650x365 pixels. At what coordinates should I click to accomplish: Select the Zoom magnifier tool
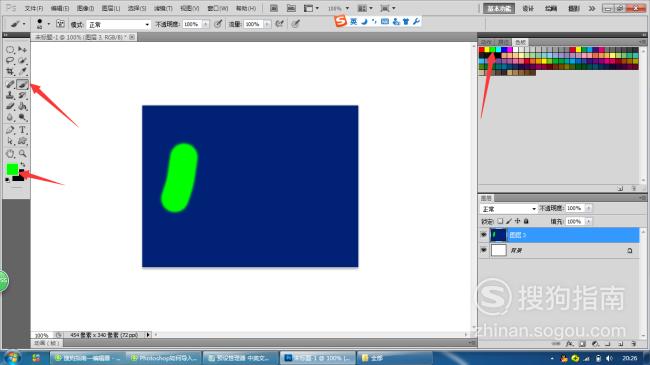click(22, 153)
